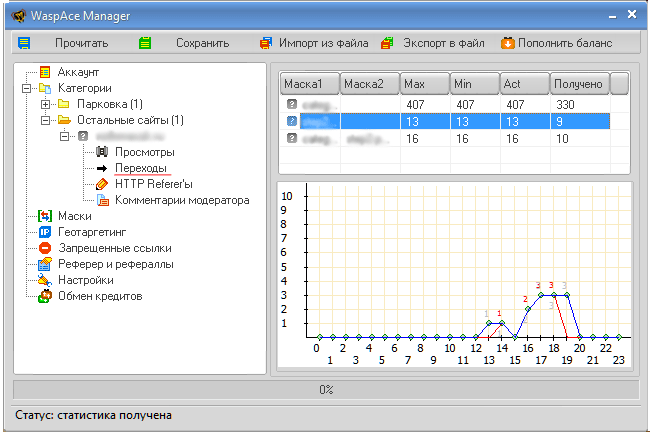Viewport: 650px width, 432px height.
Task: Click the orange Пополнить баланс icon
Action: click(507, 43)
